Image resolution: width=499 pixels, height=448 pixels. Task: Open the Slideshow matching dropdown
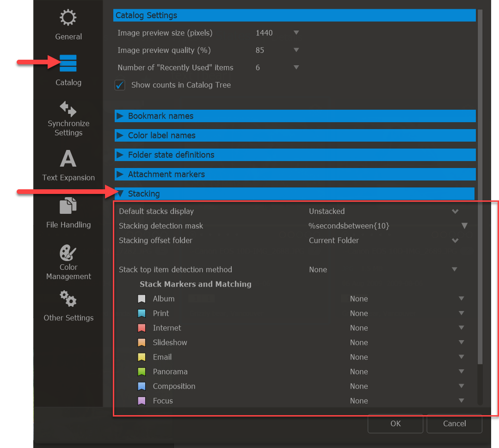tap(461, 342)
